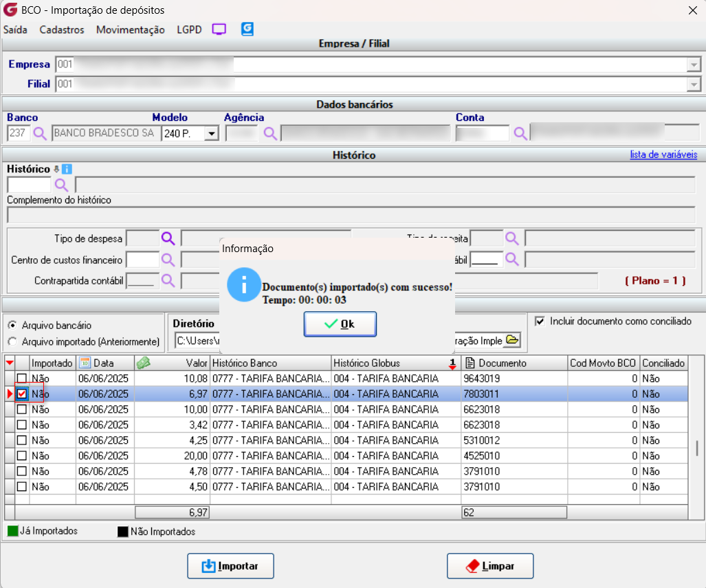Open the LGPD menu
The height and width of the screenshot is (588, 706).
click(x=189, y=30)
